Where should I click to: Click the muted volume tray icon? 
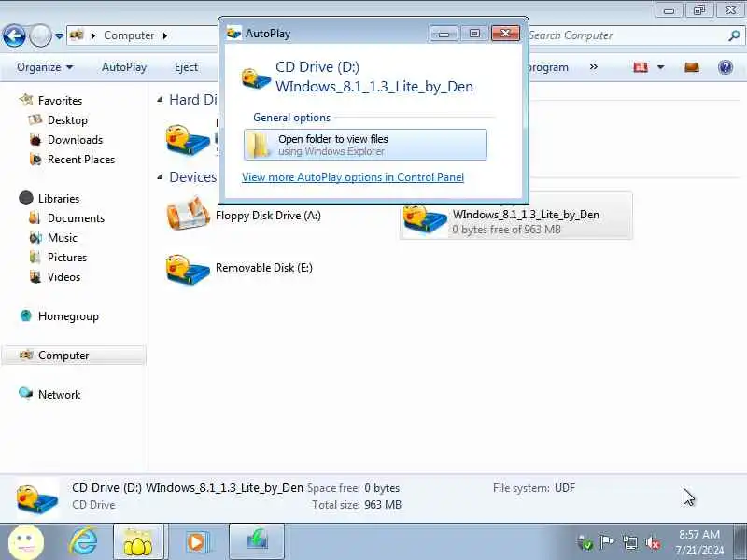point(653,542)
